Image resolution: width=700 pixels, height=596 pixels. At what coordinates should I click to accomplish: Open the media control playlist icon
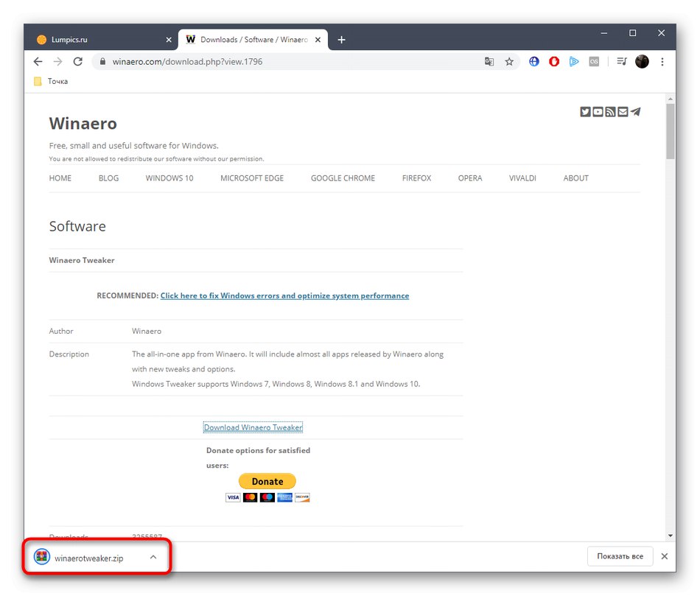[x=622, y=62]
